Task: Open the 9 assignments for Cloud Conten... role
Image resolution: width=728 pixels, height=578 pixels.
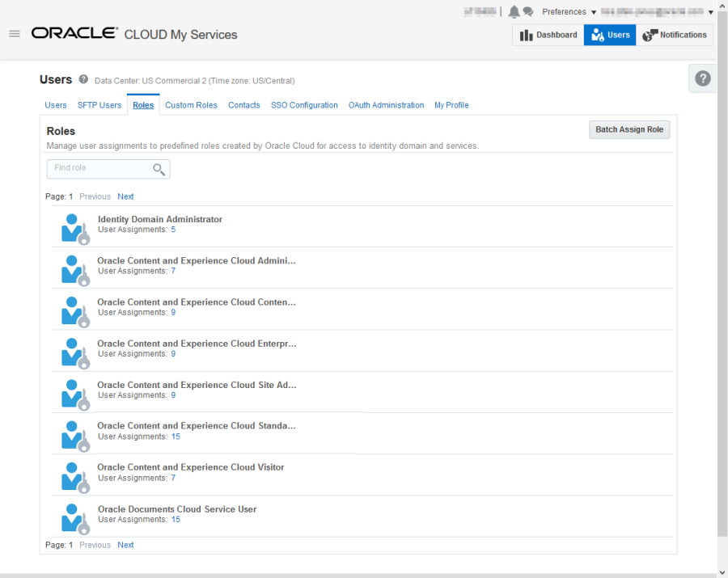Action: (173, 312)
